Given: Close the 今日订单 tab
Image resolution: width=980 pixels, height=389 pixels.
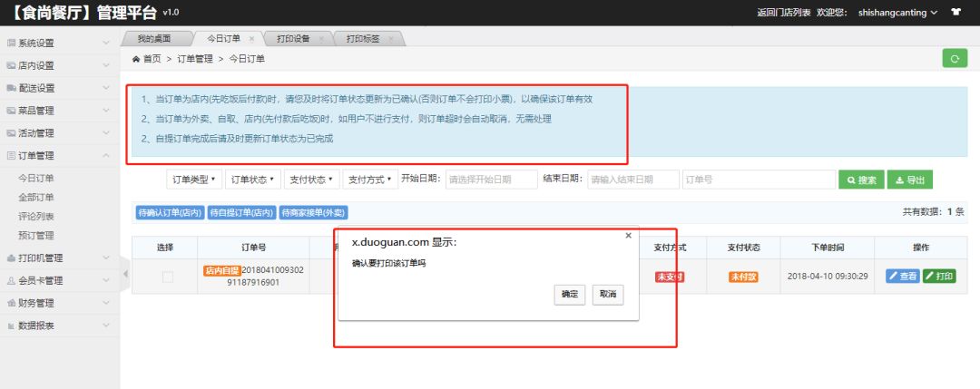Looking at the screenshot, I should tap(251, 39).
